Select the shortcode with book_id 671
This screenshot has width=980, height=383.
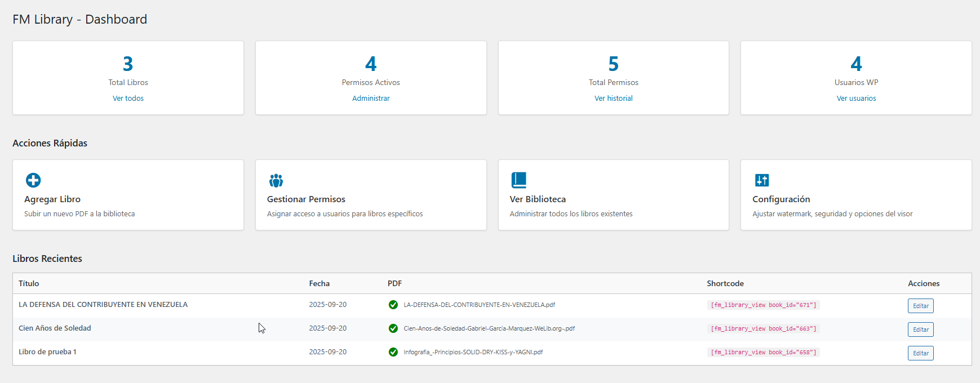tap(763, 305)
